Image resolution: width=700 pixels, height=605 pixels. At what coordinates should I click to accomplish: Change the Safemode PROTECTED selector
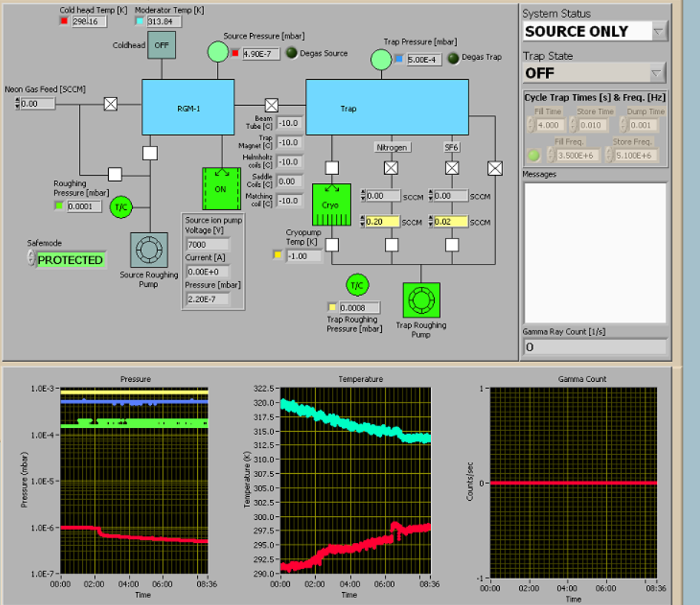69,260
